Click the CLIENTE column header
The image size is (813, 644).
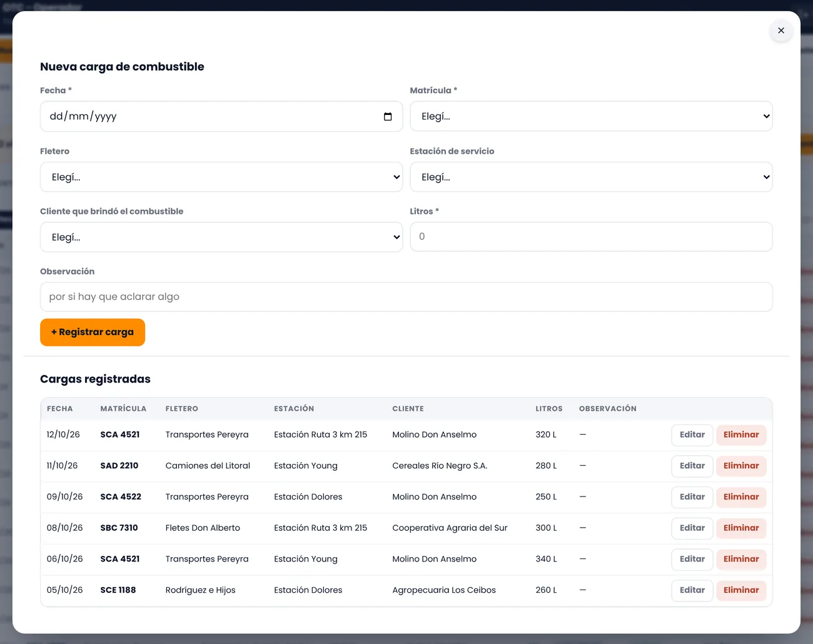[x=408, y=409]
